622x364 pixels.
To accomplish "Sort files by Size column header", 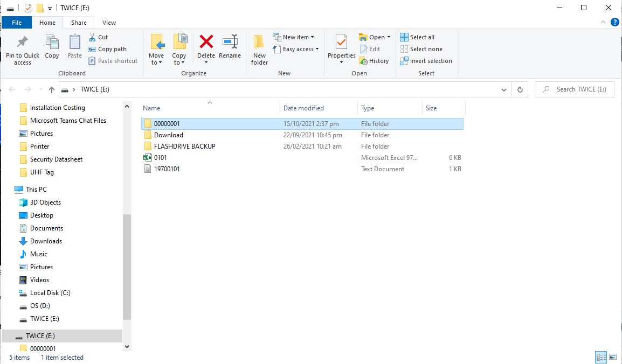I will pyautogui.click(x=444, y=108).
